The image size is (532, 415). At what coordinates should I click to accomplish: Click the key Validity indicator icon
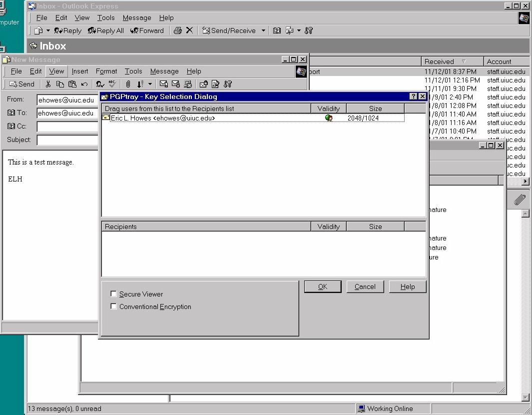[x=328, y=118]
